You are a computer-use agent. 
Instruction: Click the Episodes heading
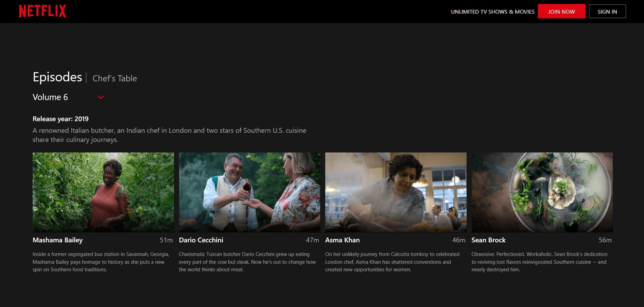(x=57, y=77)
